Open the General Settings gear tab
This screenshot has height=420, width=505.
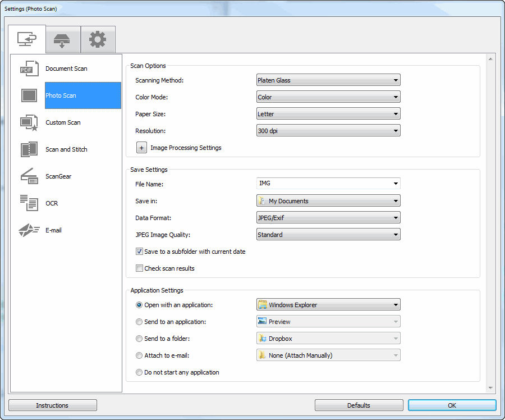98,39
